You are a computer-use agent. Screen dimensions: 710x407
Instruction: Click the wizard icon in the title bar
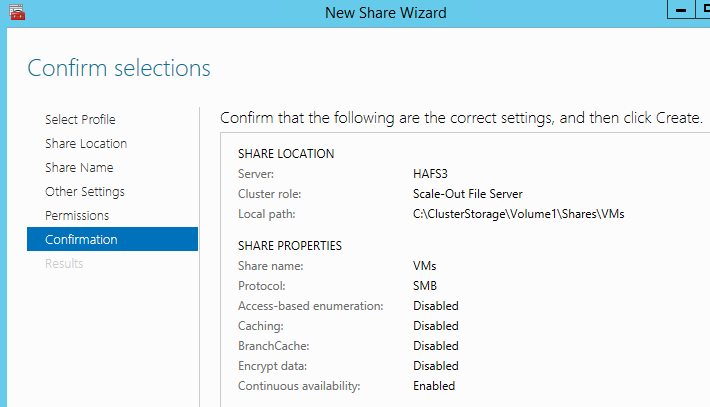16,13
